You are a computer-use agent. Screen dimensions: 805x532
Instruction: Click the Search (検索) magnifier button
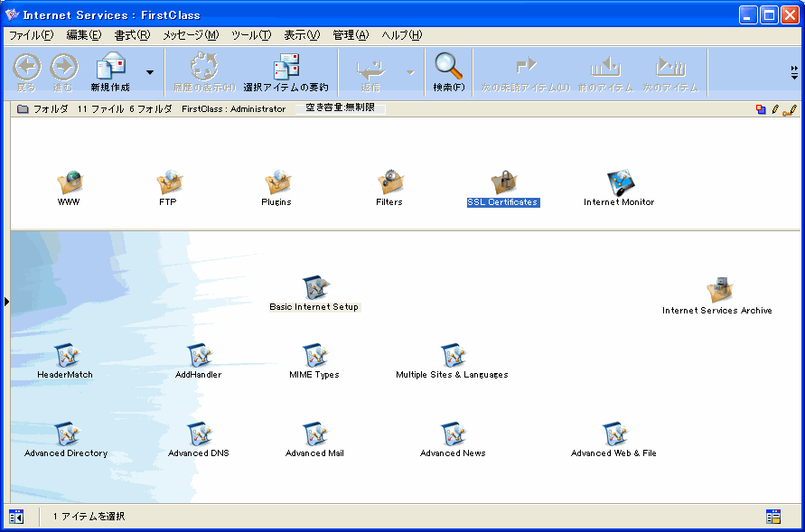(x=449, y=72)
